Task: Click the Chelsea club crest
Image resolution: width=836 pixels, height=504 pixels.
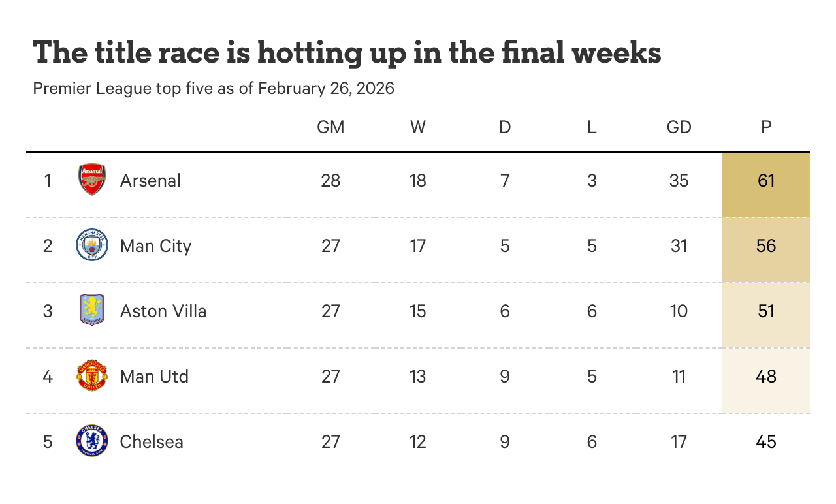Action: (x=91, y=441)
